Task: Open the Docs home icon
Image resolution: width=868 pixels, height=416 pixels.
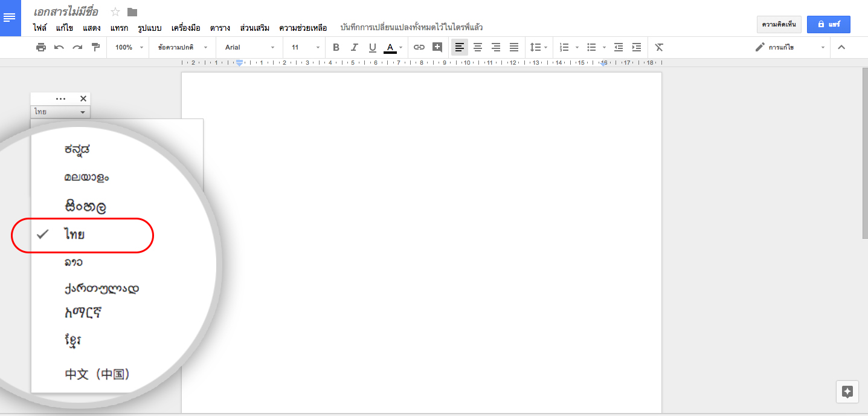Action: (10, 18)
